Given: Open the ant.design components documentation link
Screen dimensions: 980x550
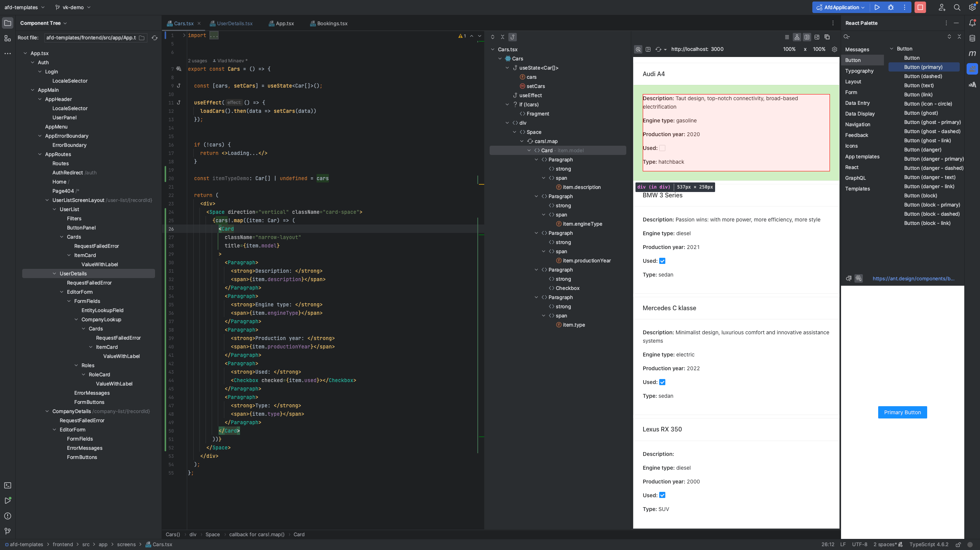Looking at the screenshot, I should [x=914, y=278].
